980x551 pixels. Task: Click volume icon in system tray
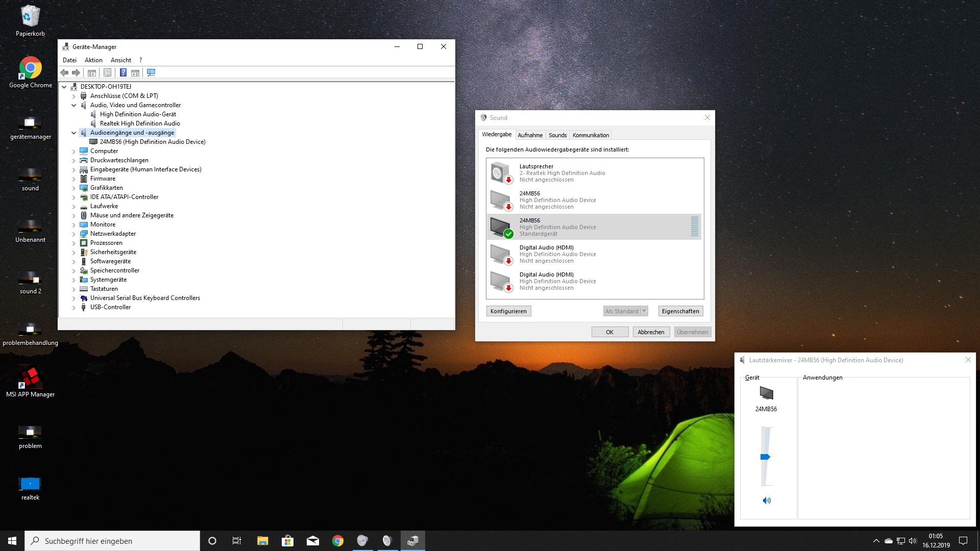[x=913, y=541]
